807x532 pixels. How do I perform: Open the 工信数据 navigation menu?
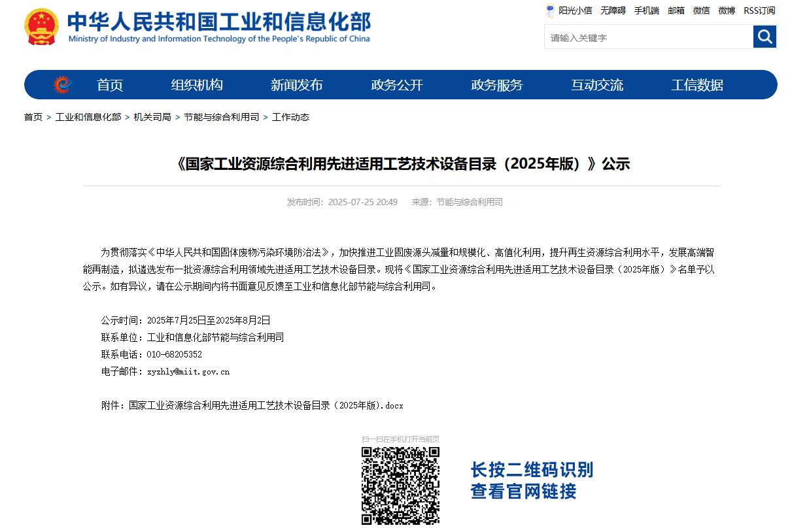(697, 85)
